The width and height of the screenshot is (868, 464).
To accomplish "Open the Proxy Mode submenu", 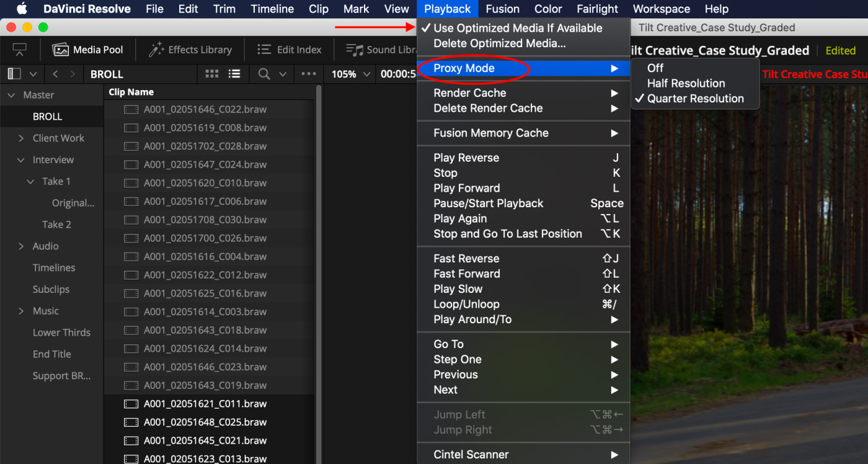I will [x=523, y=68].
